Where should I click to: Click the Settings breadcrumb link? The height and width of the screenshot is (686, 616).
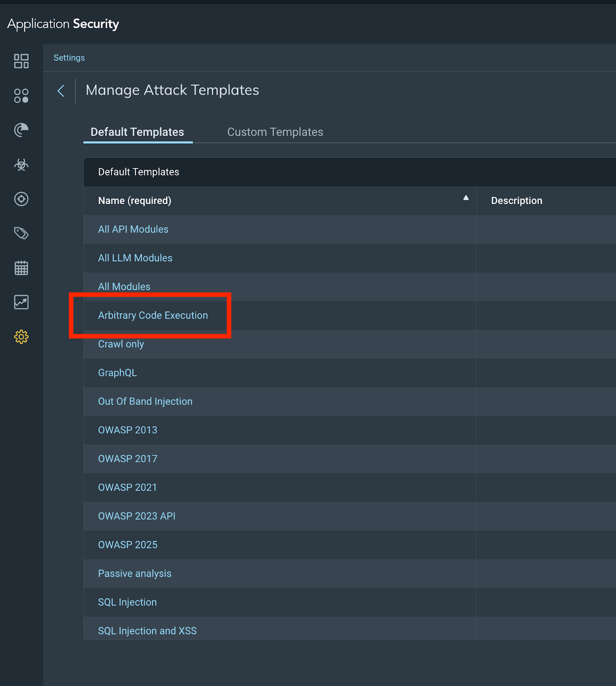tap(69, 58)
